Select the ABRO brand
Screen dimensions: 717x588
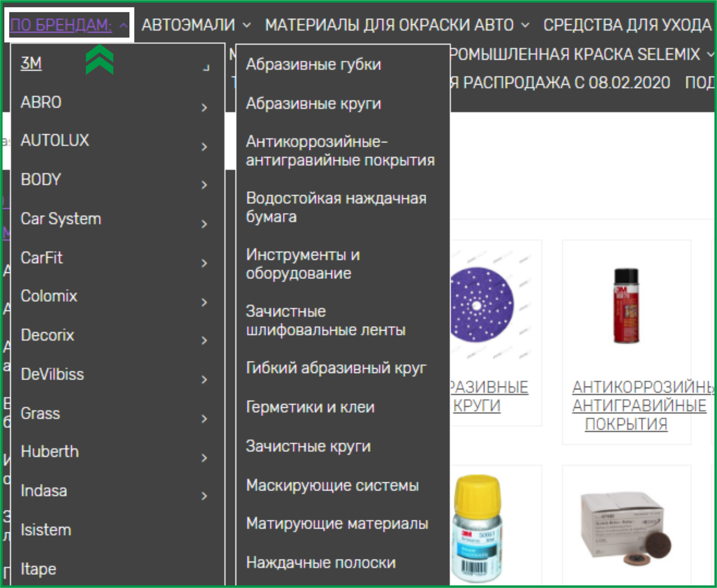click(x=41, y=102)
